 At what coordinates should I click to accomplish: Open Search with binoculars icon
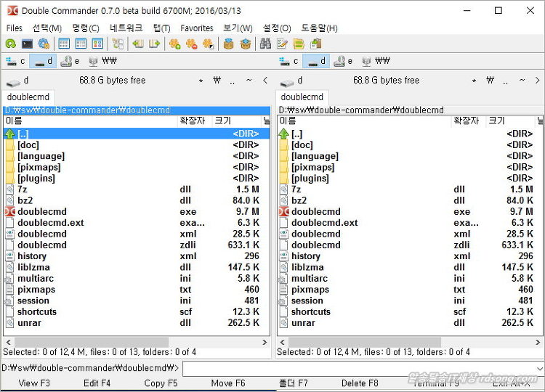[265, 44]
